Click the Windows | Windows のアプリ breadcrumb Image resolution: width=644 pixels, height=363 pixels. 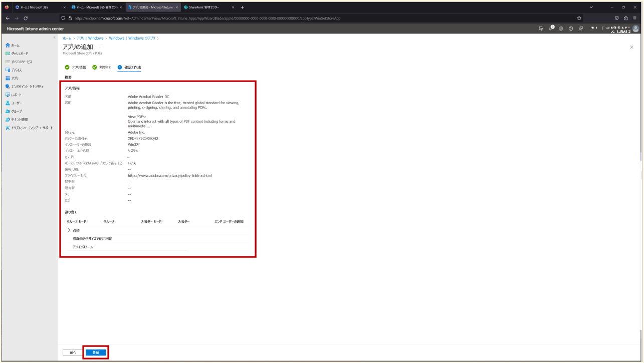132,38
